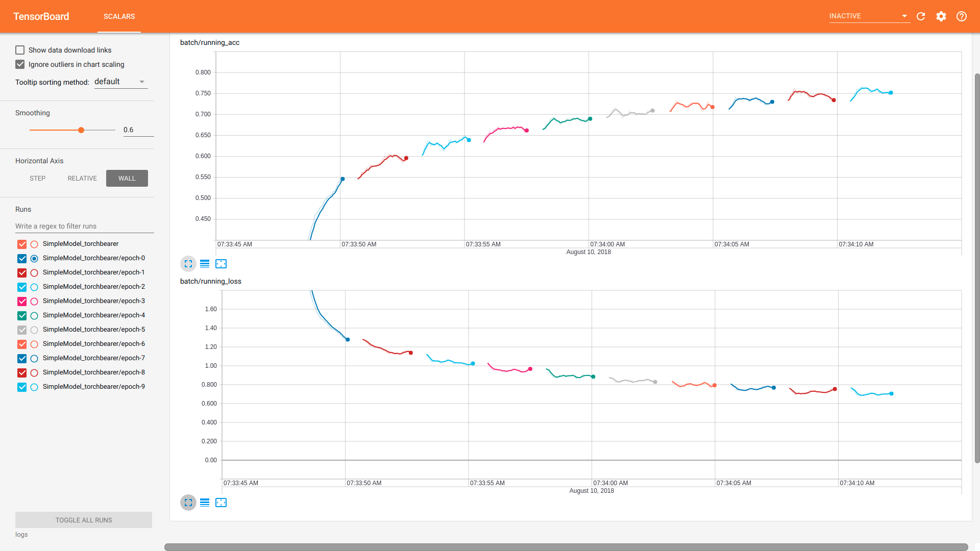Click the TOGGLE ALL RUNS button
Screen dimensions: 980x551
[x=84, y=520]
